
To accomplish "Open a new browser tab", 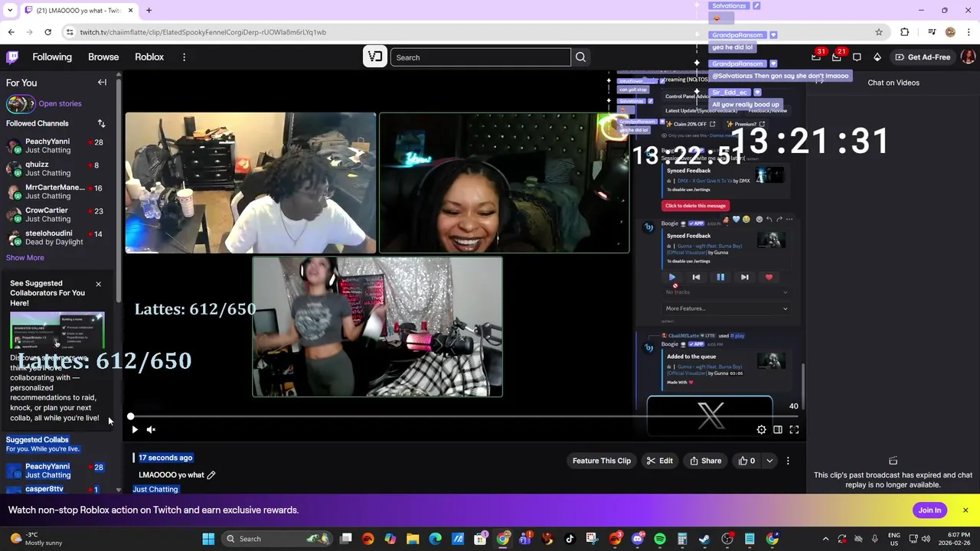I will [x=149, y=10].
